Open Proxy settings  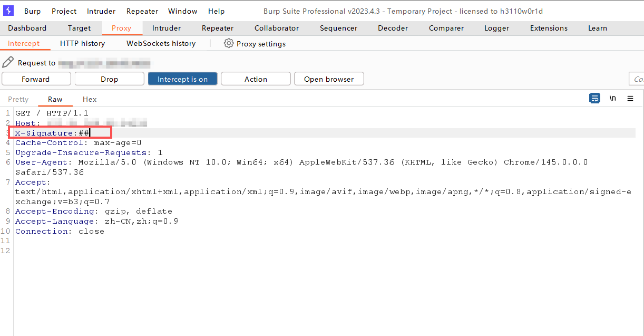click(255, 44)
